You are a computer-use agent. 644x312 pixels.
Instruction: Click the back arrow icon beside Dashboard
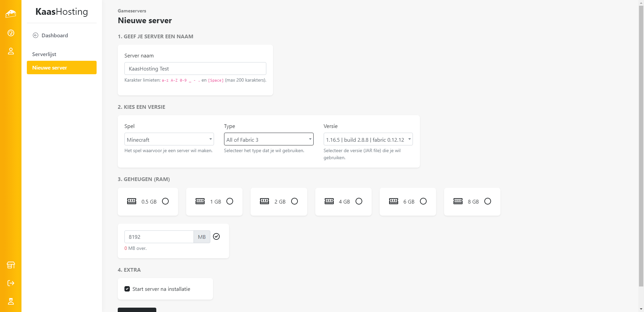tap(36, 35)
